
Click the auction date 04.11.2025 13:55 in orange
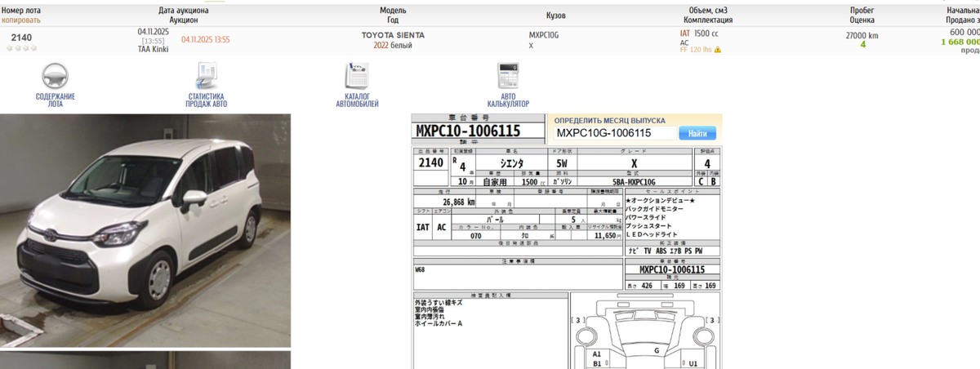pos(205,39)
